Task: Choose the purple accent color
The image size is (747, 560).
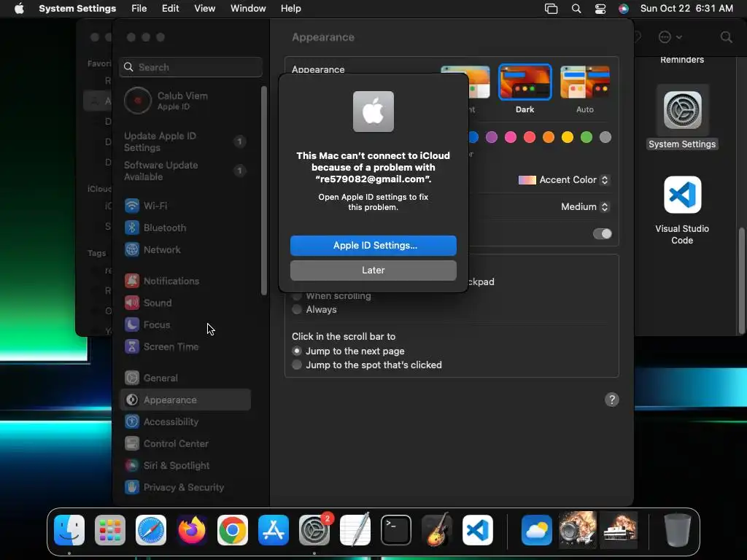Action: click(492, 137)
